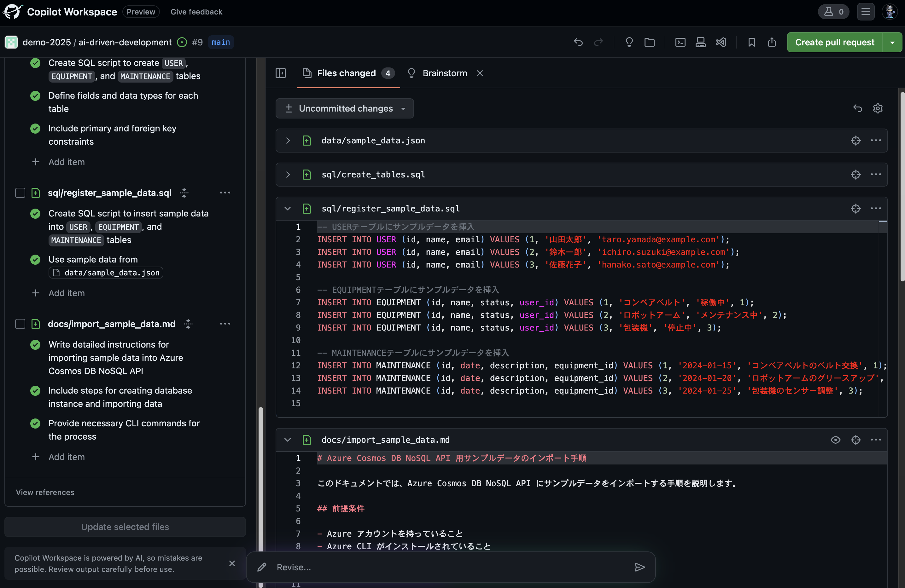Screen dimensions: 905x588
Task: Click the Preview badge
Action: coord(141,12)
